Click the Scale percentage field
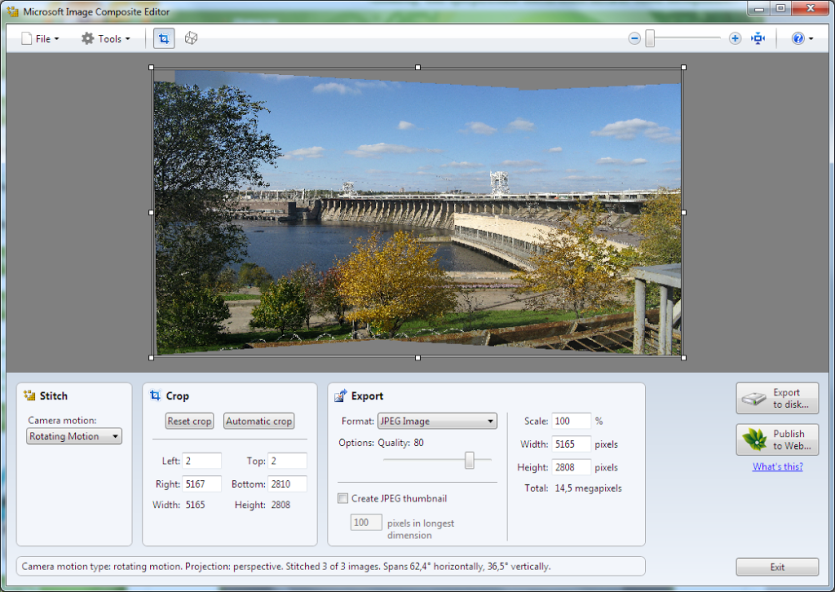The image size is (835, 592). coord(571,421)
